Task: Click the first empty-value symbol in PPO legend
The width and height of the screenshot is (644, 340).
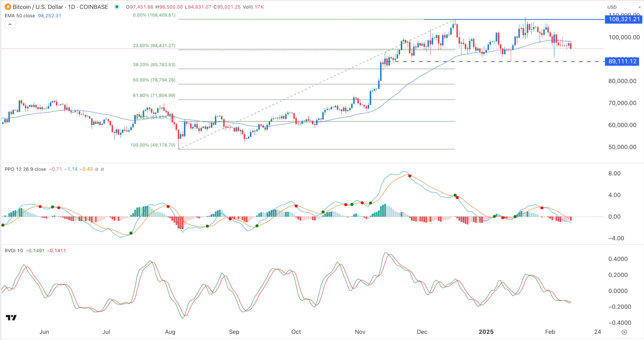Action: pyautogui.click(x=97, y=169)
